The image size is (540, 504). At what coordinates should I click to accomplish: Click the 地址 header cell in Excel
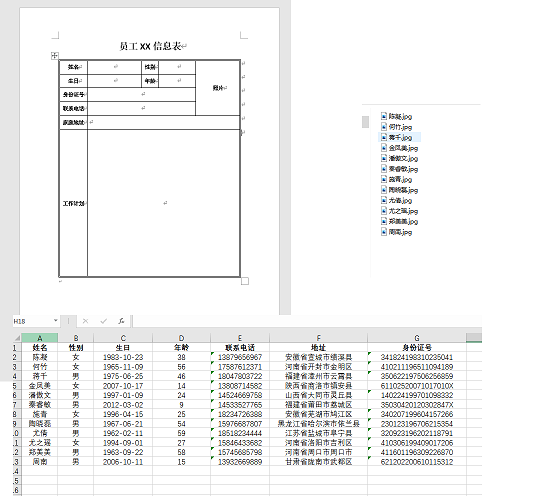coord(319,348)
